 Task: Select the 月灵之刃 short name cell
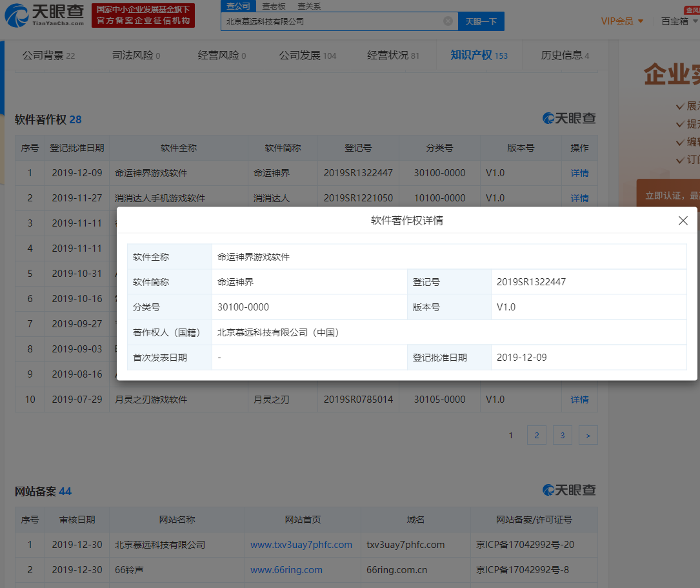point(272,400)
